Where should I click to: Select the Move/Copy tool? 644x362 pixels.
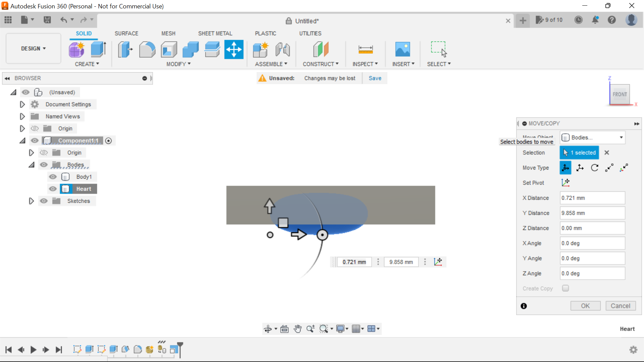(234, 49)
